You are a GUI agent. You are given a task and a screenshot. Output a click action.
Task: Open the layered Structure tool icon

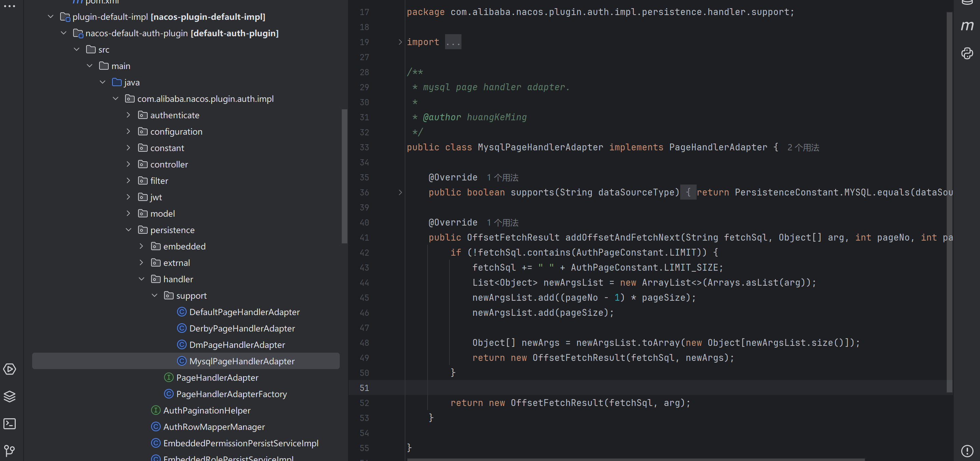(x=10, y=396)
